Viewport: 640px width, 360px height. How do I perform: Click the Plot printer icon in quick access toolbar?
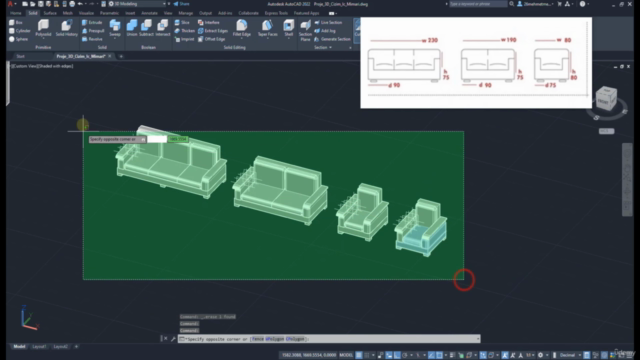72,4
